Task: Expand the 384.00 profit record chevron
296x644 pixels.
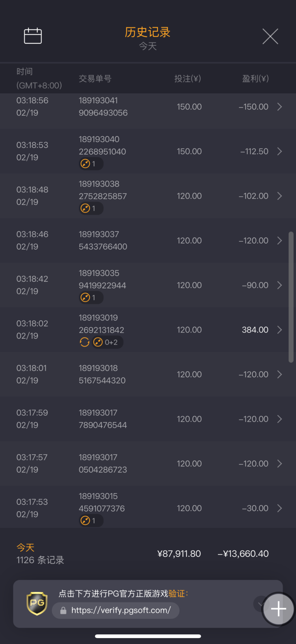Action: tap(279, 330)
